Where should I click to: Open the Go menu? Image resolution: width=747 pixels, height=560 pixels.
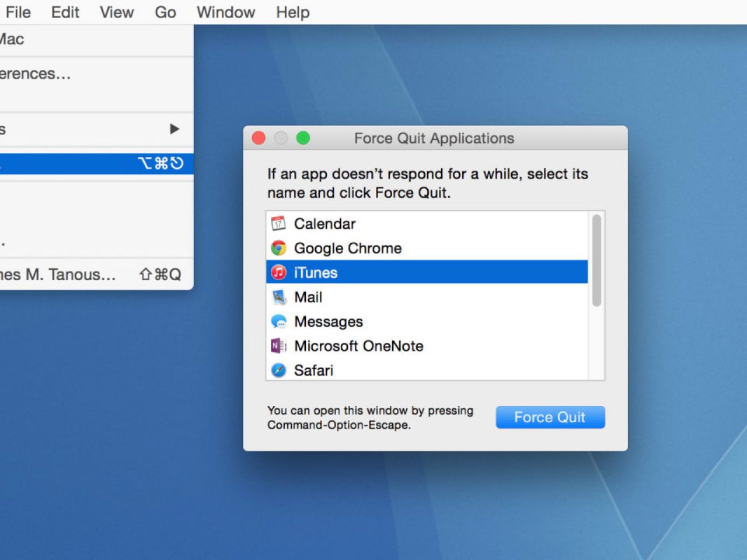[x=165, y=12]
